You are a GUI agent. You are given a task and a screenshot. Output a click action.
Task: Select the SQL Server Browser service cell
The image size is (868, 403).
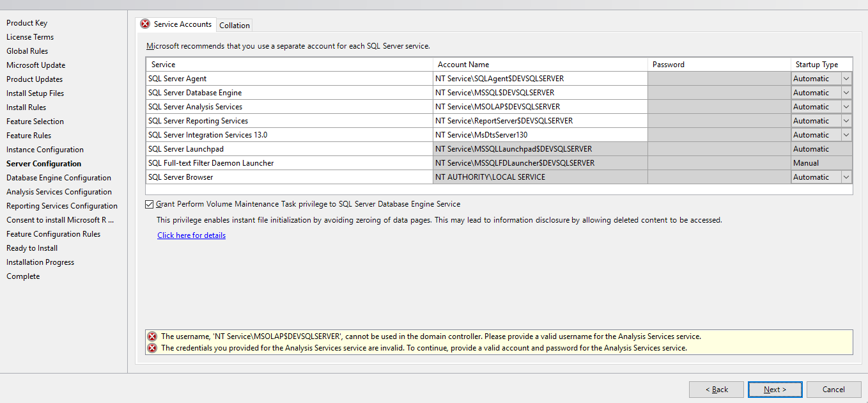pyautogui.click(x=290, y=177)
